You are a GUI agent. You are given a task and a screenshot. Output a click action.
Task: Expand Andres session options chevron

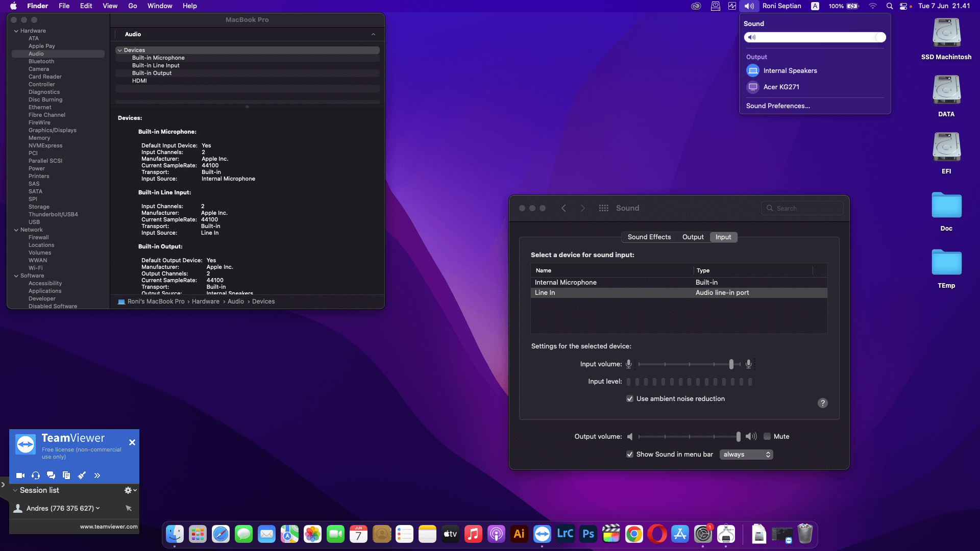pos(98,508)
